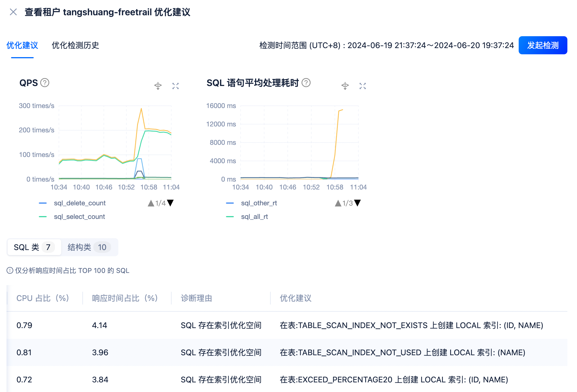Go to previous QPS legend page
The width and height of the screenshot is (577, 392).
pyautogui.click(x=151, y=203)
